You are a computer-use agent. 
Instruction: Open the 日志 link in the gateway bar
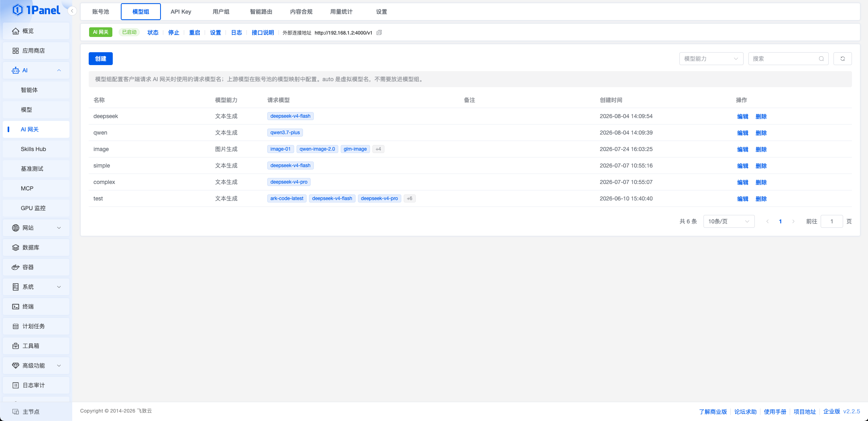pos(237,33)
